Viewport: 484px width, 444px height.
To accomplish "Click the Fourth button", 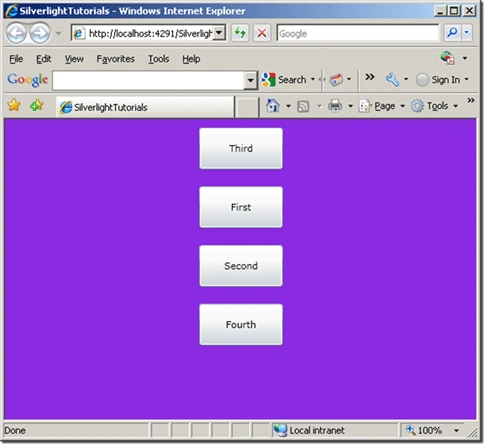I will (241, 324).
